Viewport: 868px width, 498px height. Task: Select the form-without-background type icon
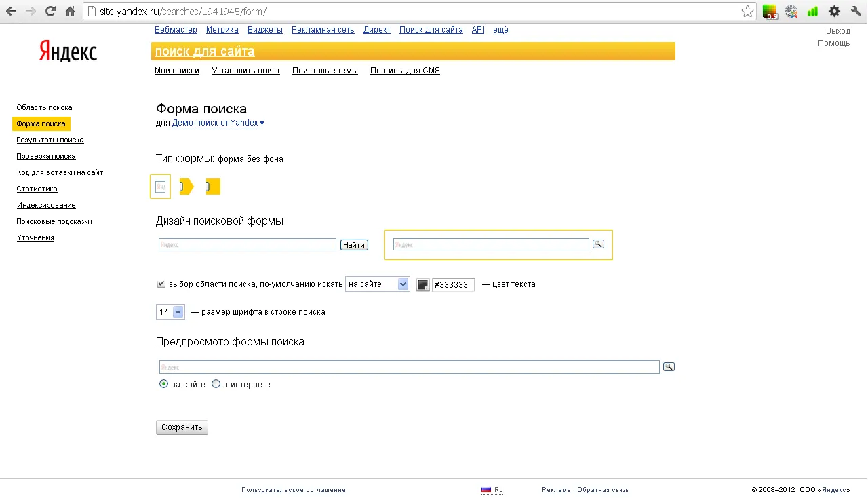(x=160, y=187)
